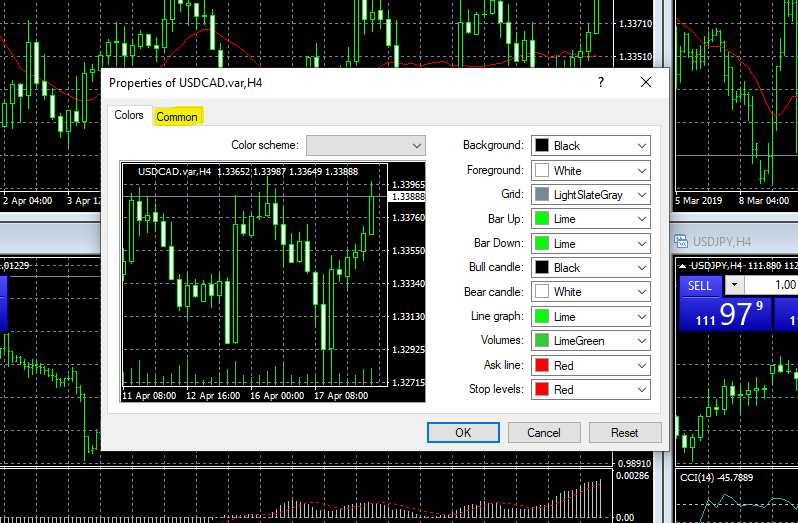Expand the Bull candle color dropdown
Image resolution: width=798 pixels, height=523 pixels.
point(590,268)
